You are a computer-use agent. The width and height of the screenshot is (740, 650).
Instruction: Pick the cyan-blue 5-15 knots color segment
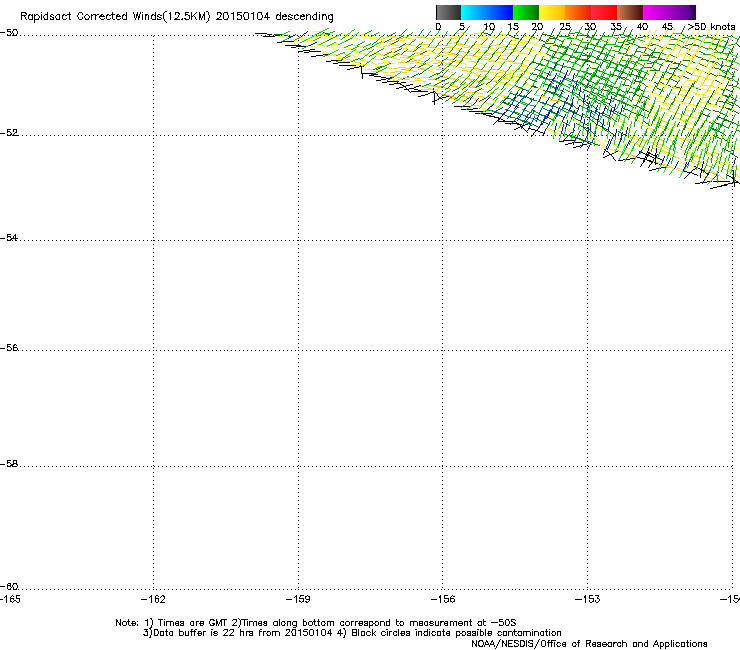[487, 12]
